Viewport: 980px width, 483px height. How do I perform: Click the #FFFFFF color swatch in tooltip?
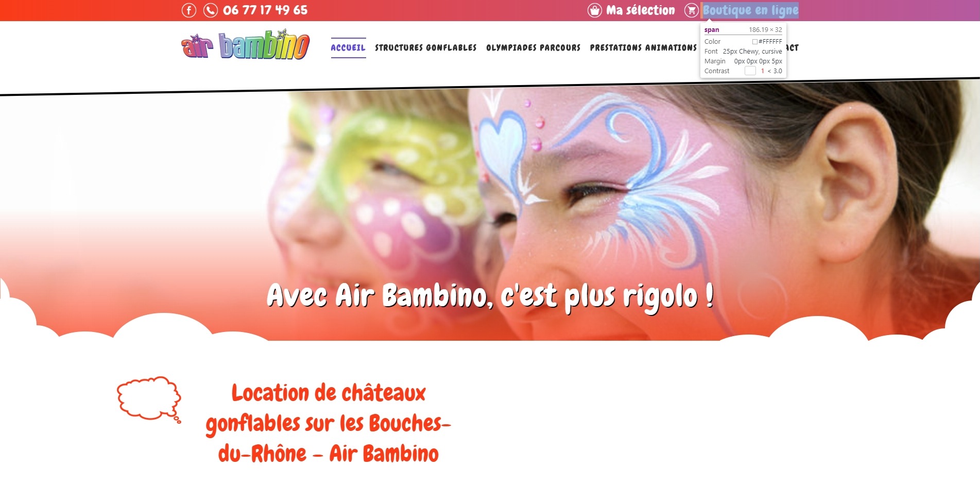tap(755, 42)
